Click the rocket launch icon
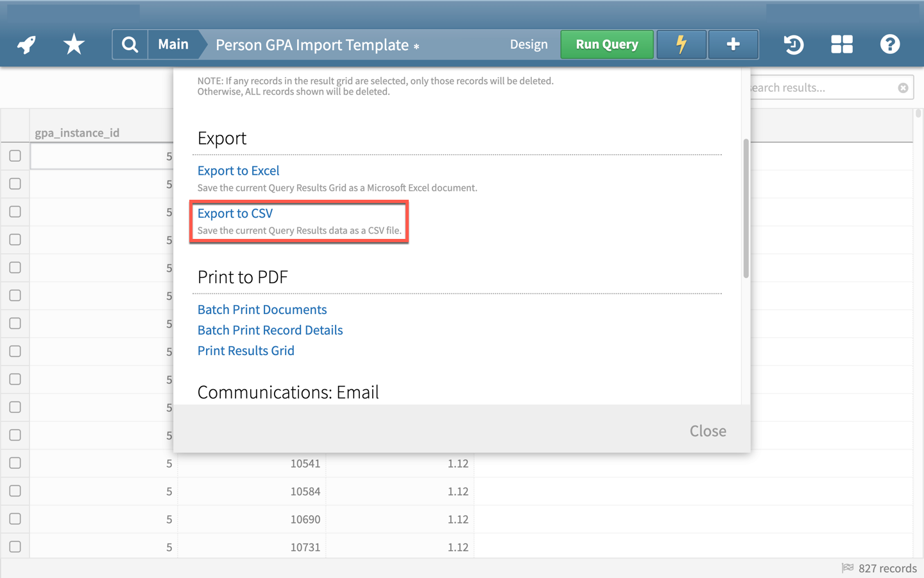 26,44
